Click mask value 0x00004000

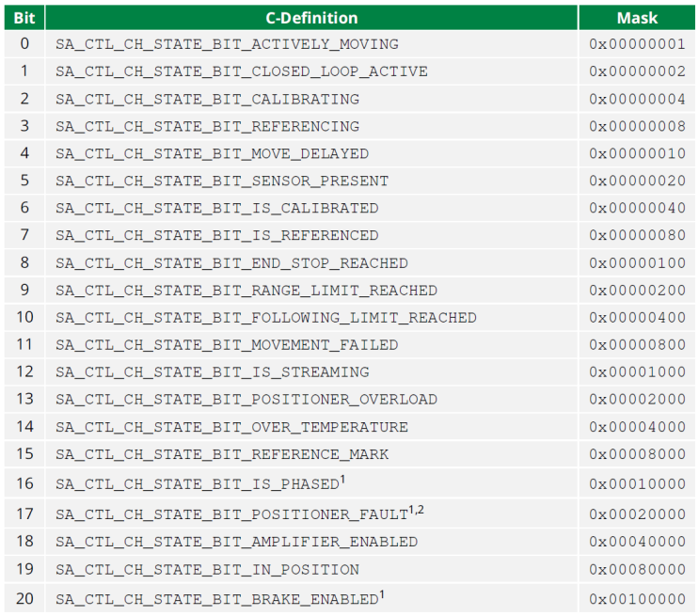pos(637,427)
